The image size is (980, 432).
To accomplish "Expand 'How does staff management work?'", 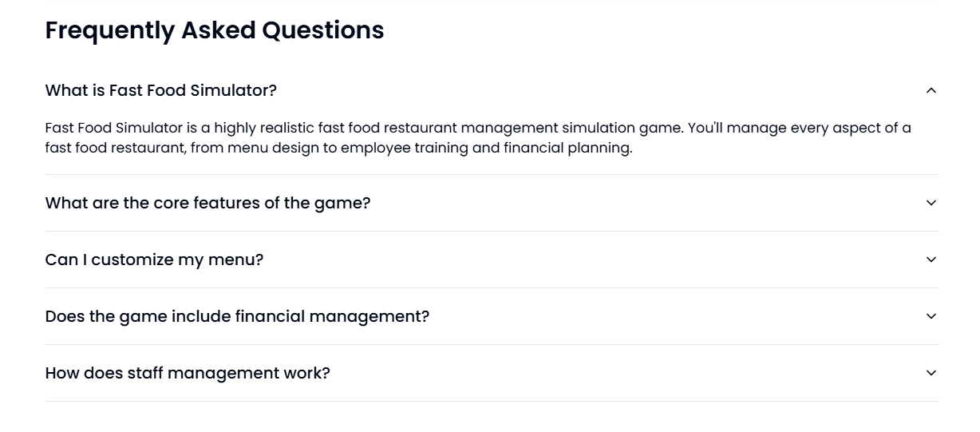I will click(x=492, y=373).
